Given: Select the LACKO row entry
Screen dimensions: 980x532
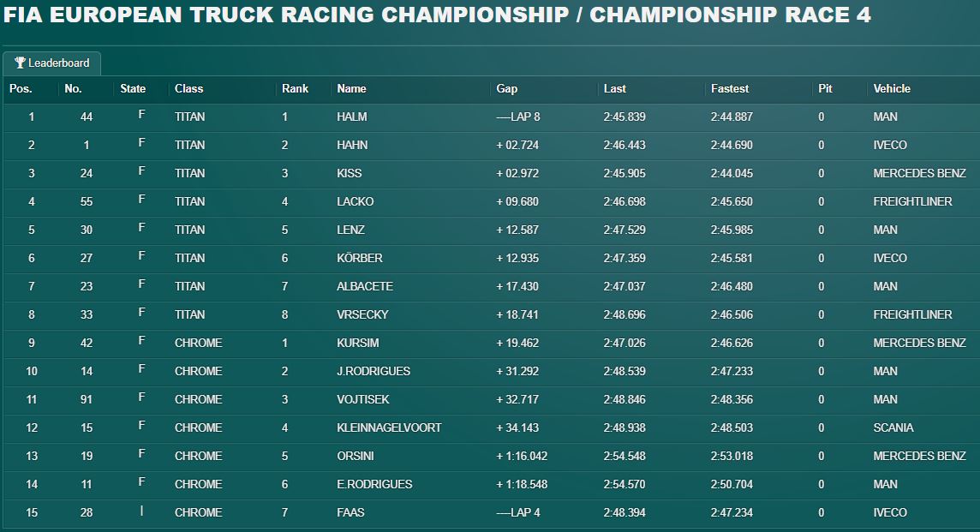Looking at the screenshot, I should click(x=491, y=201).
